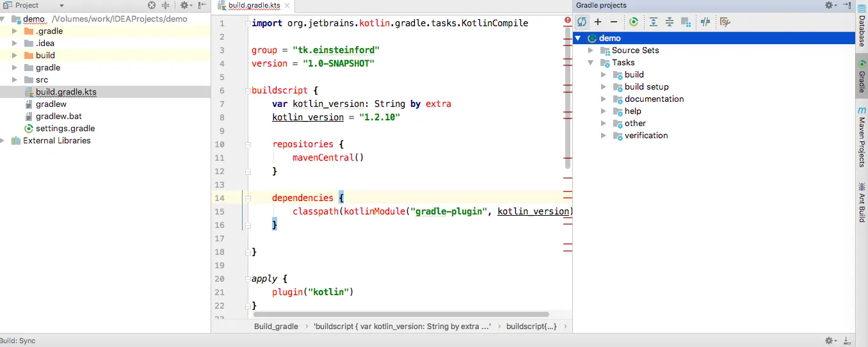Expand all nodes in Gradle projects toolbar
868x347 pixels.
coord(654,22)
